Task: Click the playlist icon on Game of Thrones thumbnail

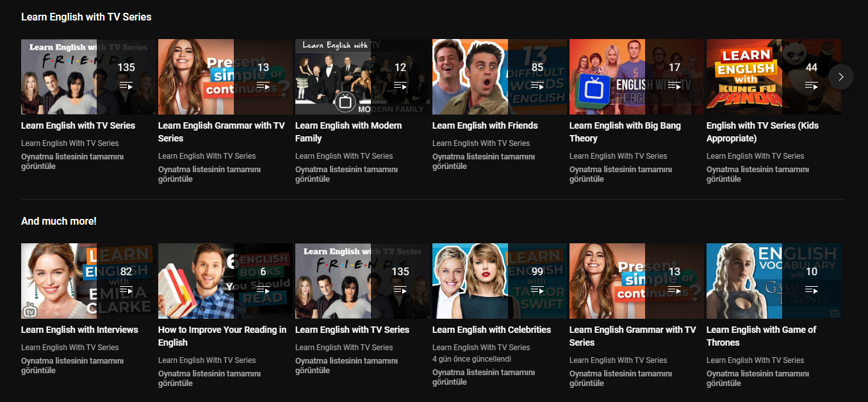Action: [x=812, y=290]
